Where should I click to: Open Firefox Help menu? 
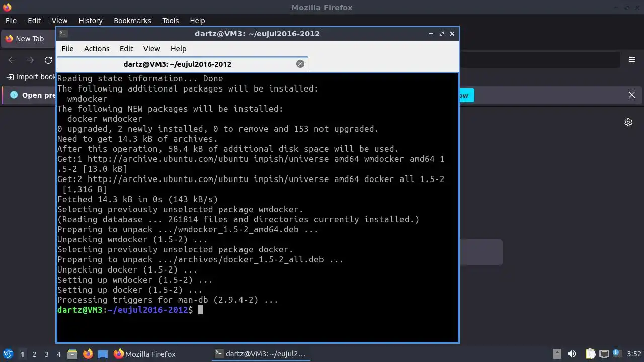197,21
